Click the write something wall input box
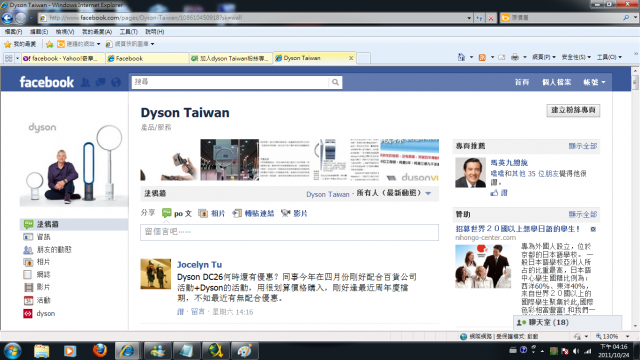The width and height of the screenshot is (640, 360). click(x=289, y=232)
